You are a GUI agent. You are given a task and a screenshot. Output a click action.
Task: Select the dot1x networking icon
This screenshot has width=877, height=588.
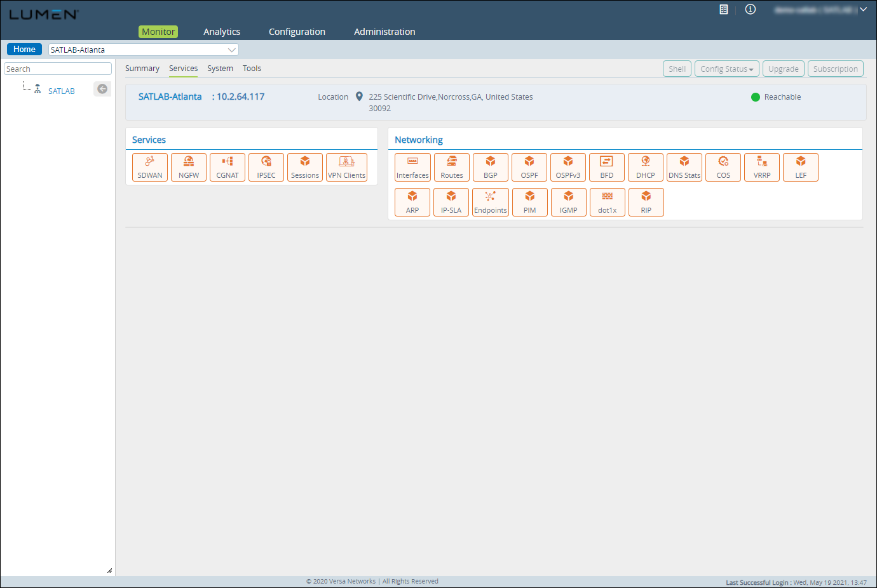tap(607, 202)
